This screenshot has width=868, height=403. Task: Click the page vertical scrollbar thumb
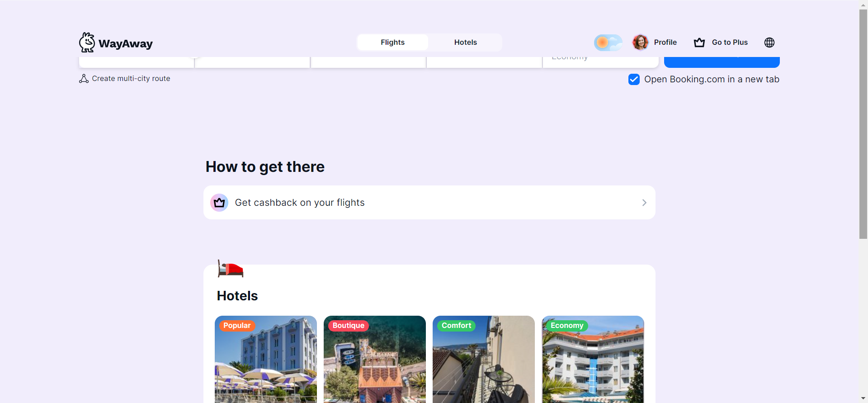(863, 124)
